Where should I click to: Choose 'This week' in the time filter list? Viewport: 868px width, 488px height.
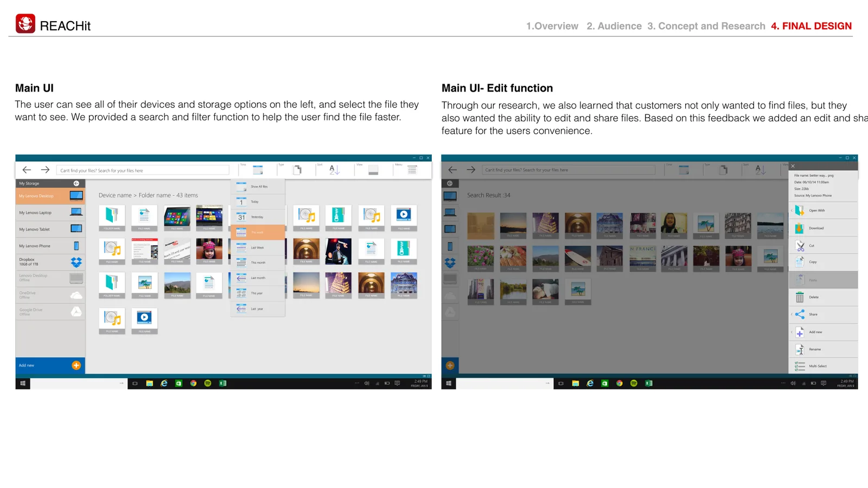click(258, 232)
